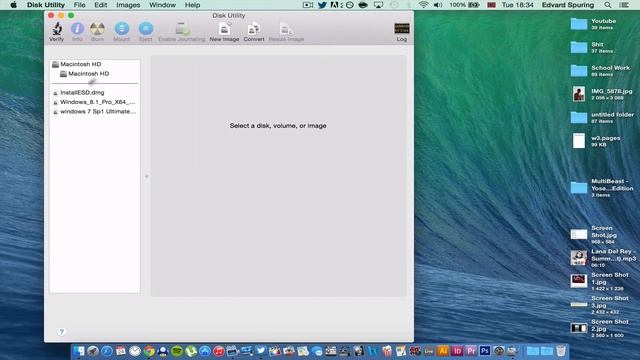Image resolution: width=640 pixels, height=360 pixels.
Task: Open Twitter app from the Dock
Action: (x=261, y=351)
